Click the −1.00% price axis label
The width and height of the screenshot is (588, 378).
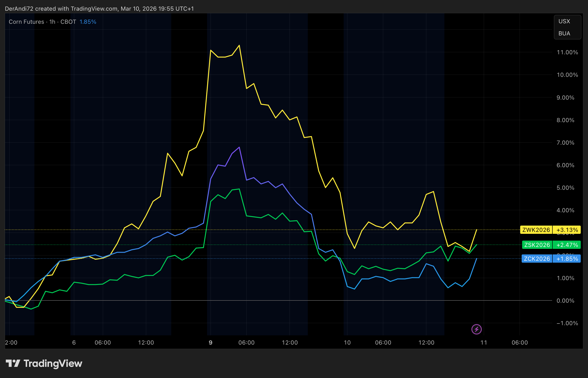[x=567, y=323]
